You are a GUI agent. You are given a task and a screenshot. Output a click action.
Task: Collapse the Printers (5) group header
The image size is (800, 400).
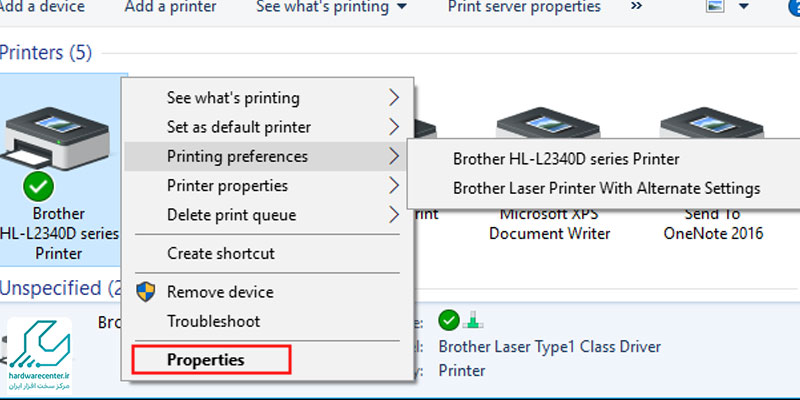pos(46,52)
